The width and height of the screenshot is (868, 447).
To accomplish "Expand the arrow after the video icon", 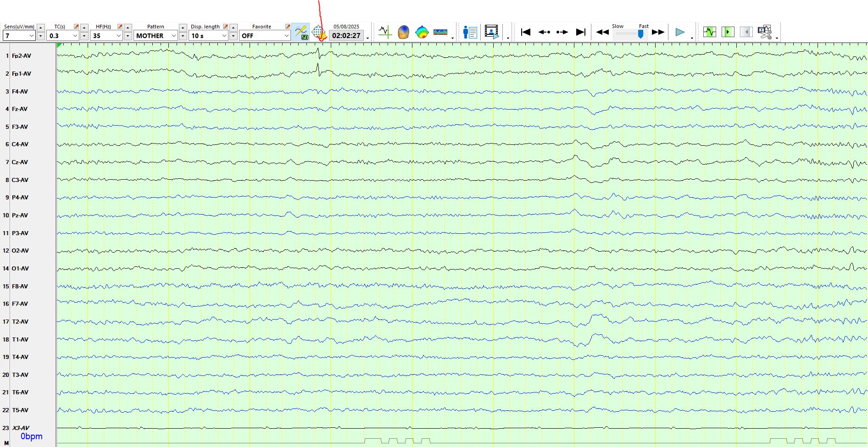I will tap(508, 38).
